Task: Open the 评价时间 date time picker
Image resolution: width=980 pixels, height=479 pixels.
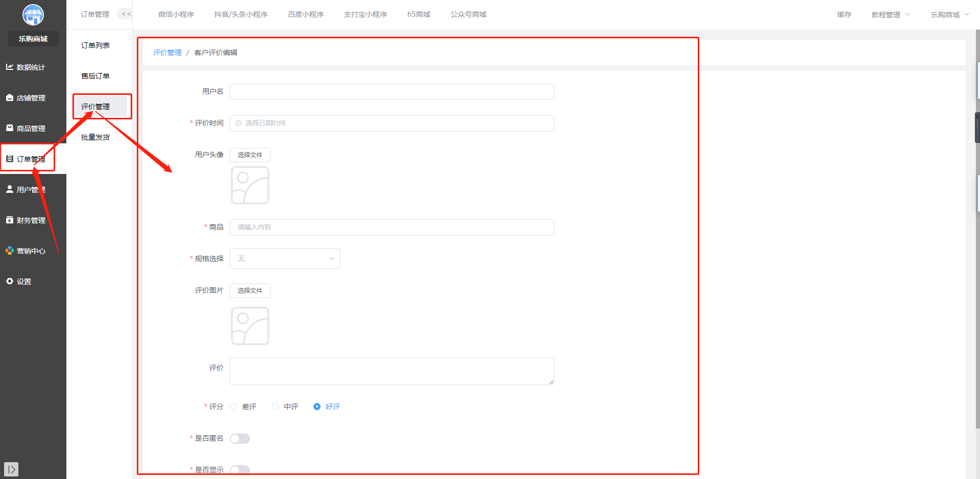Action: (391, 123)
